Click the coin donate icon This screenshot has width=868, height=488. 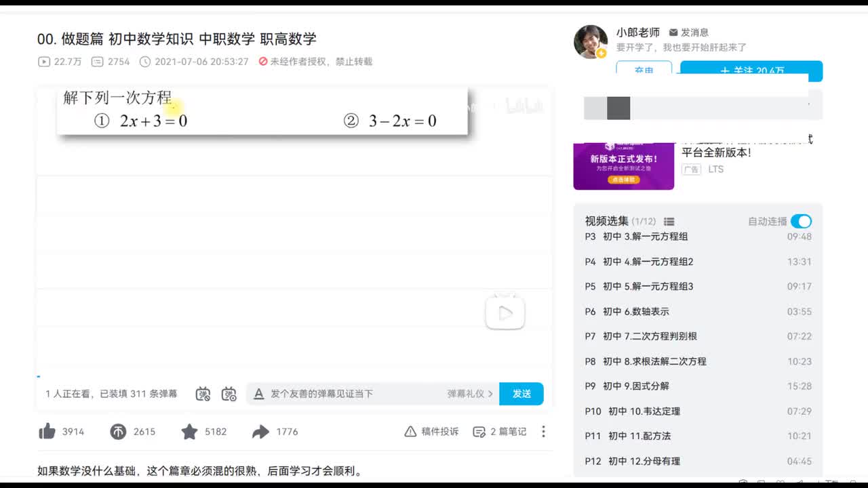click(118, 432)
